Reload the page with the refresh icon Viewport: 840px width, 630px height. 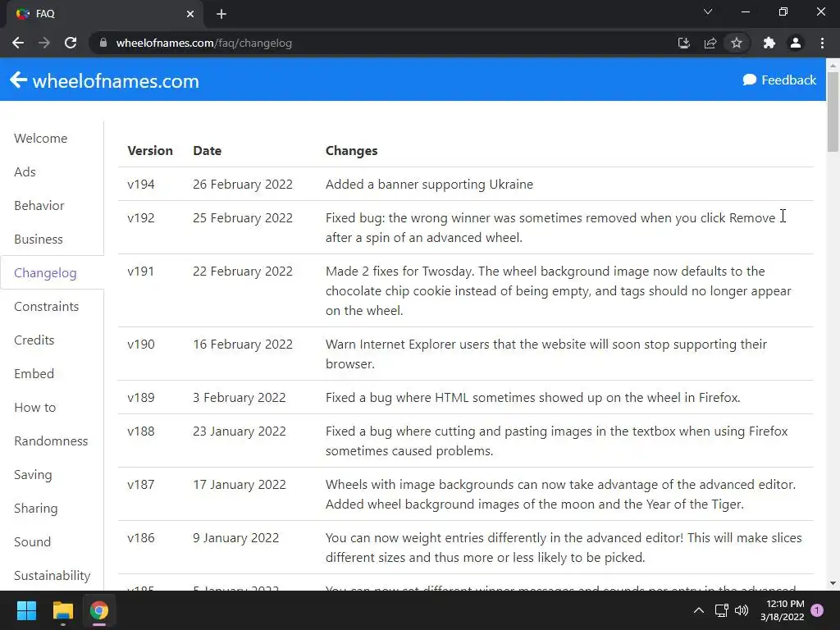[71, 43]
